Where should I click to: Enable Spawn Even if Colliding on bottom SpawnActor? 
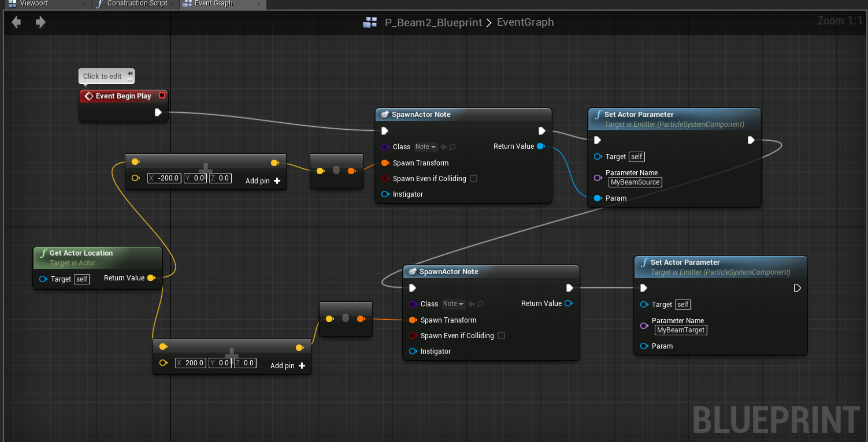click(501, 335)
